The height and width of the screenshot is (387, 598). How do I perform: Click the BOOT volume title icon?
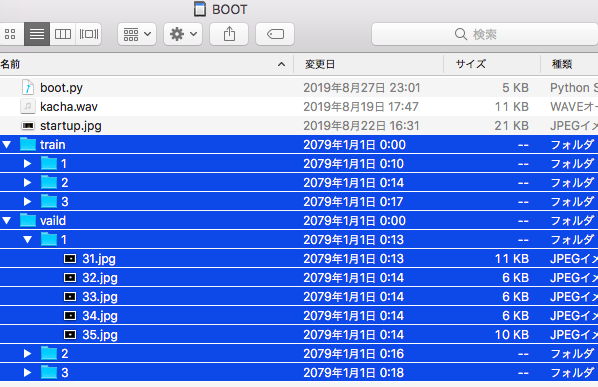pos(200,9)
